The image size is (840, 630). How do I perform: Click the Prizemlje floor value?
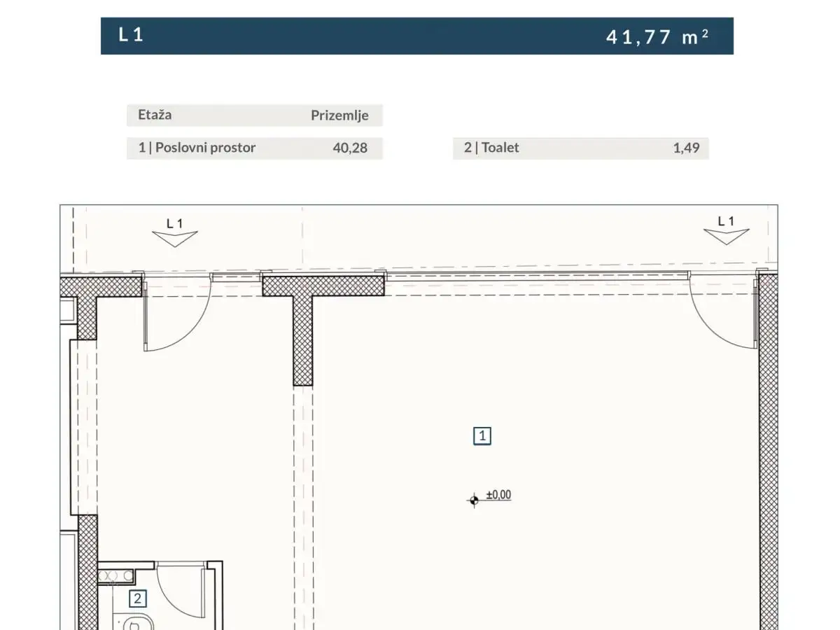[x=339, y=115]
